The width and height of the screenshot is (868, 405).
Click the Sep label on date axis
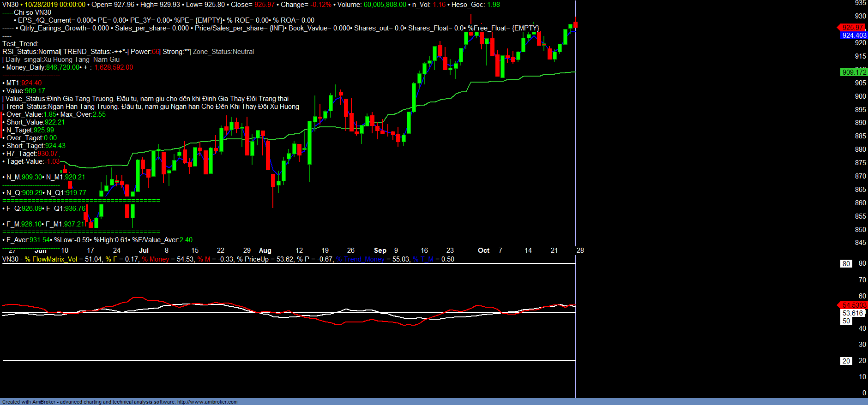pyautogui.click(x=380, y=250)
